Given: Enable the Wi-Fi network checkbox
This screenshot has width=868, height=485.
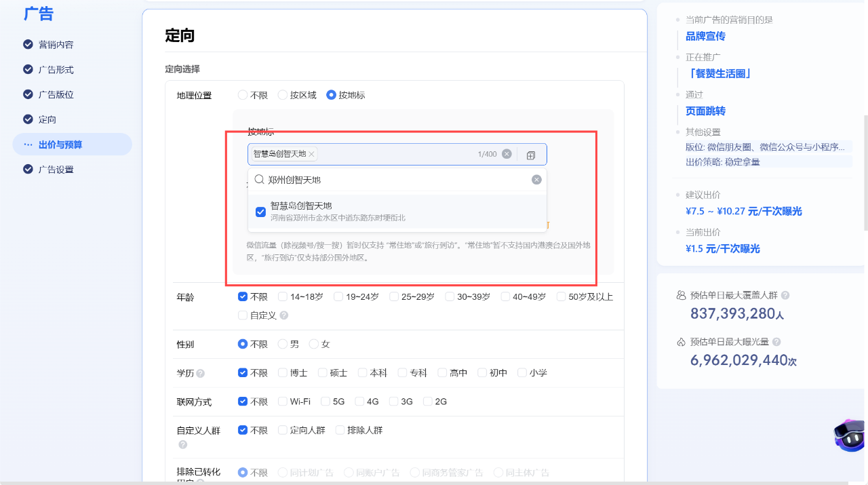Looking at the screenshot, I should pos(283,402).
